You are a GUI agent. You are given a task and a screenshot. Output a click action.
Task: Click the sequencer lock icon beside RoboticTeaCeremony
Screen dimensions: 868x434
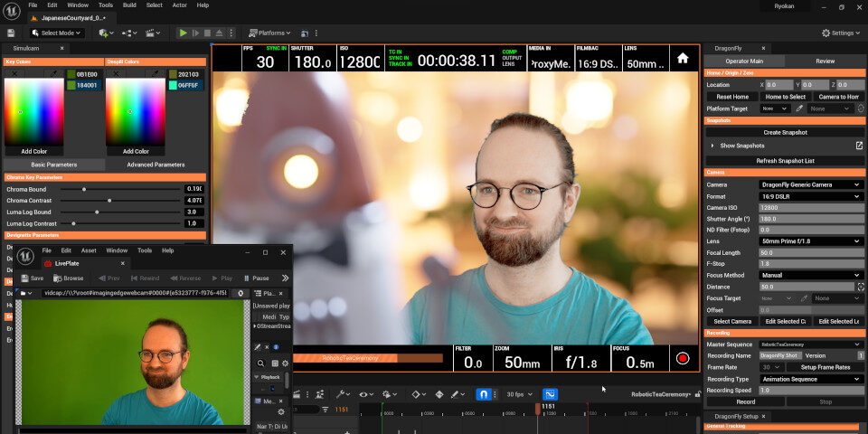coord(697,395)
